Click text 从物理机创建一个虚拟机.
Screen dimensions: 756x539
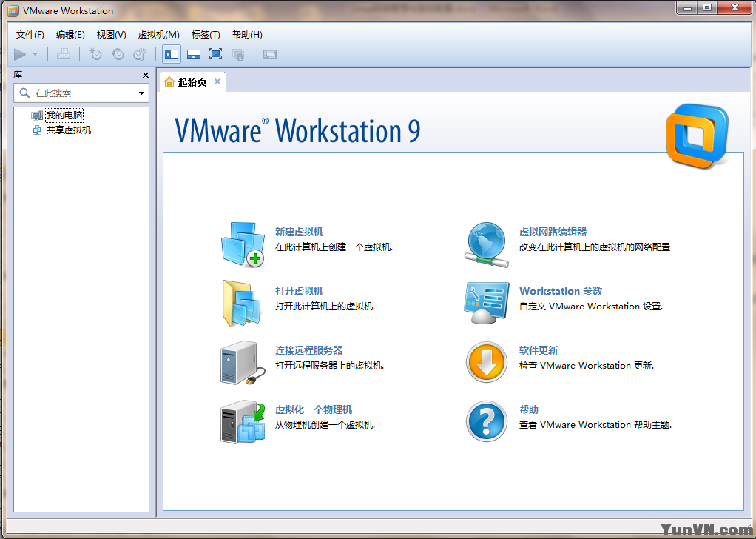point(325,426)
